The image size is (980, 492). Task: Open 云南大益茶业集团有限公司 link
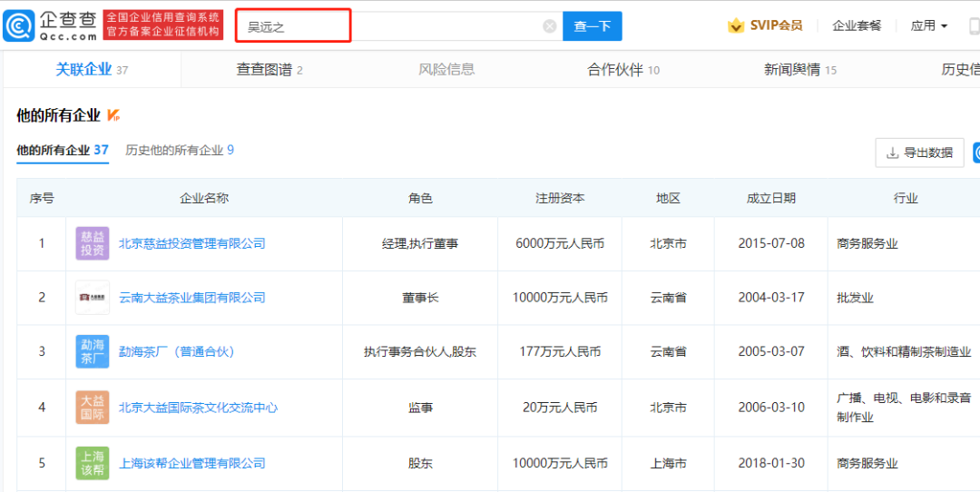click(x=191, y=298)
